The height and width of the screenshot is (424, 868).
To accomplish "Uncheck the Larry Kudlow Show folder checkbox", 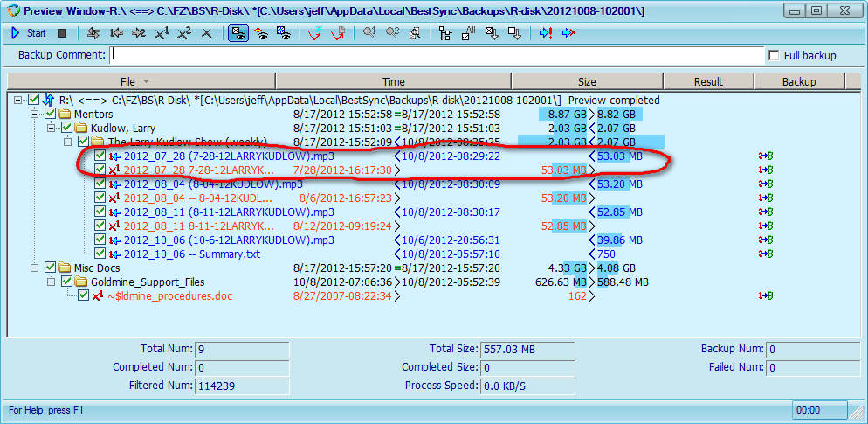I will pyautogui.click(x=84, y=142).
